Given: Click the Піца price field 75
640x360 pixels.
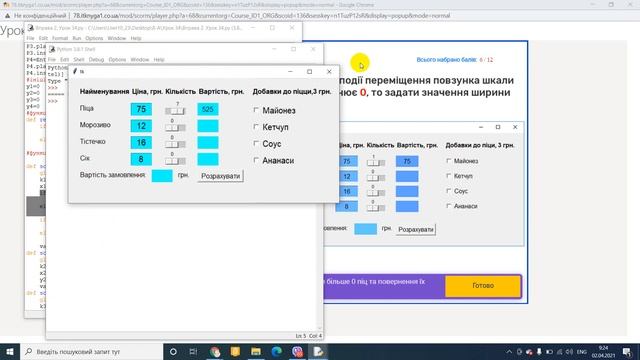Looking at the screenshot, I should coord(141,109).
